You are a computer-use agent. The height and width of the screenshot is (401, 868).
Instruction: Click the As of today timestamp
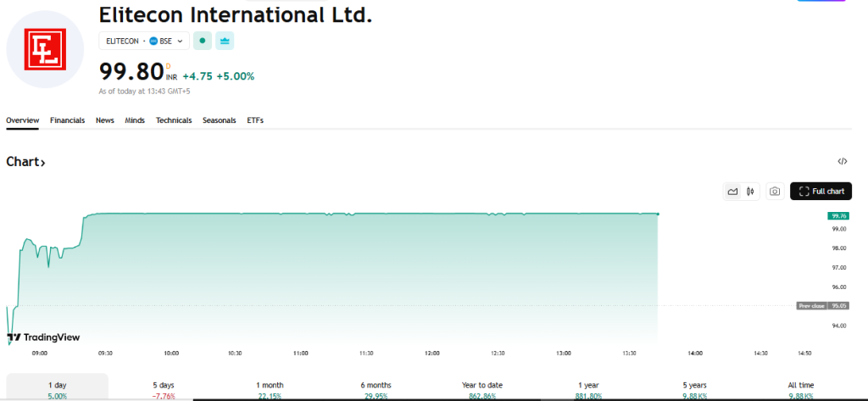[x=144, y=91]
